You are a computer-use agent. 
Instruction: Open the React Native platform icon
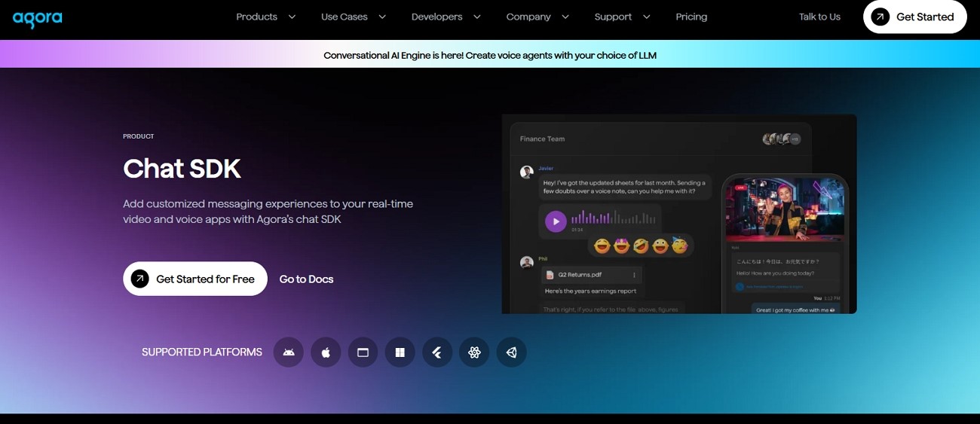[x=474, y=352]
